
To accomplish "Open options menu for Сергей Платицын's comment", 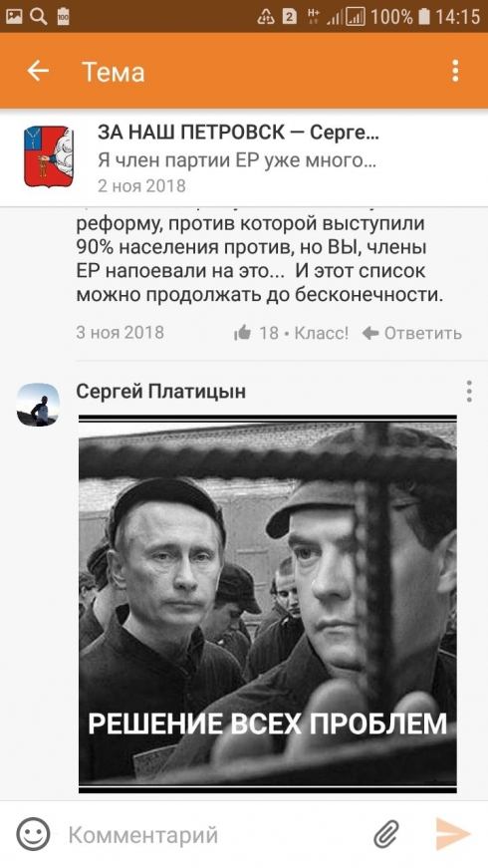I will click(469, 392).
